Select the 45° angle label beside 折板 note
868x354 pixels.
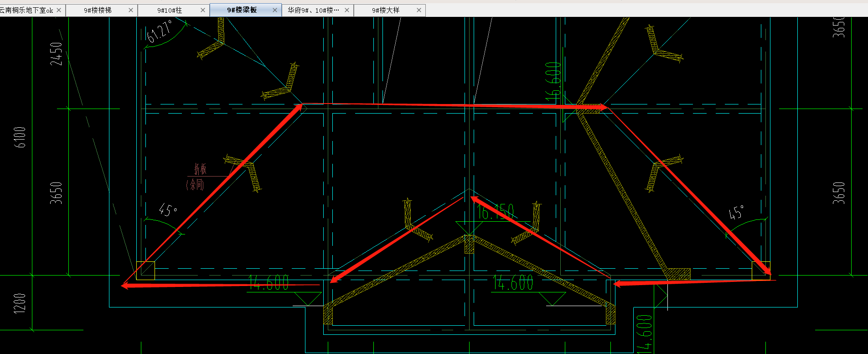[x=168, y=210]
